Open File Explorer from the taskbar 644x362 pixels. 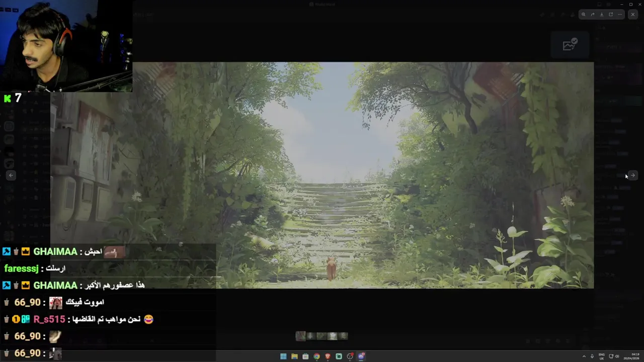pos(294,356)
